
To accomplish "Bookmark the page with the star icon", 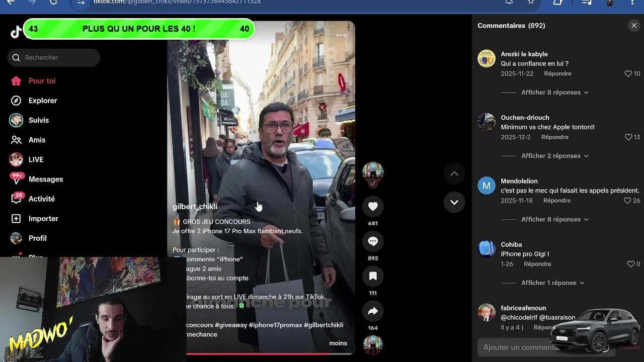I will point(531,2).
